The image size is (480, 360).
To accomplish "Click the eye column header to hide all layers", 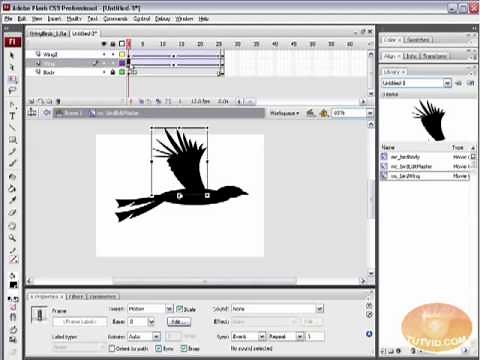I will 104,44.
